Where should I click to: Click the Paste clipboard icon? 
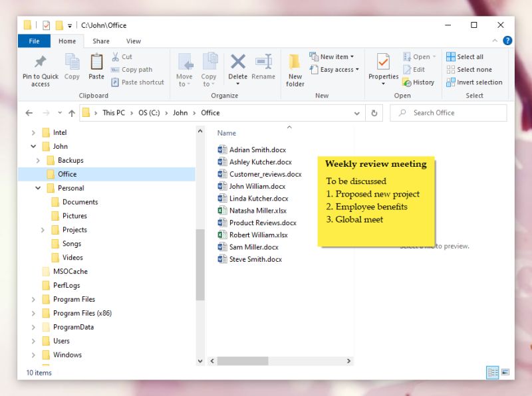coord(96,62)
